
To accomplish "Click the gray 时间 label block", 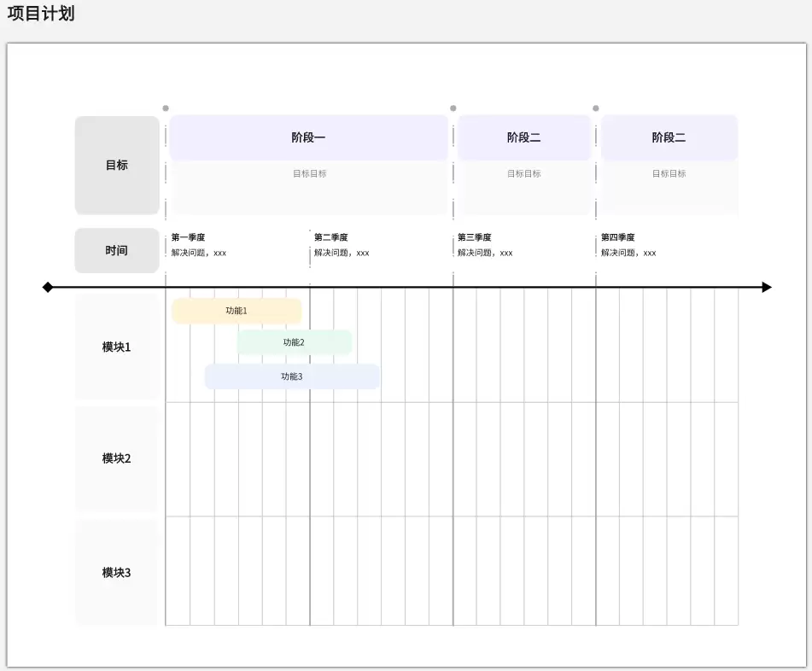I will 117,251.
